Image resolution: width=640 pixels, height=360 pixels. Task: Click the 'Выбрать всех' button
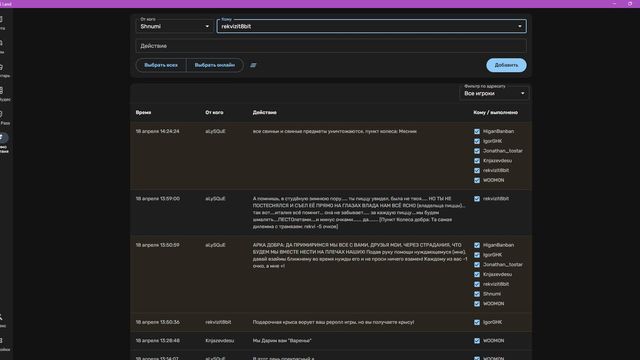(x=161, y=65)
